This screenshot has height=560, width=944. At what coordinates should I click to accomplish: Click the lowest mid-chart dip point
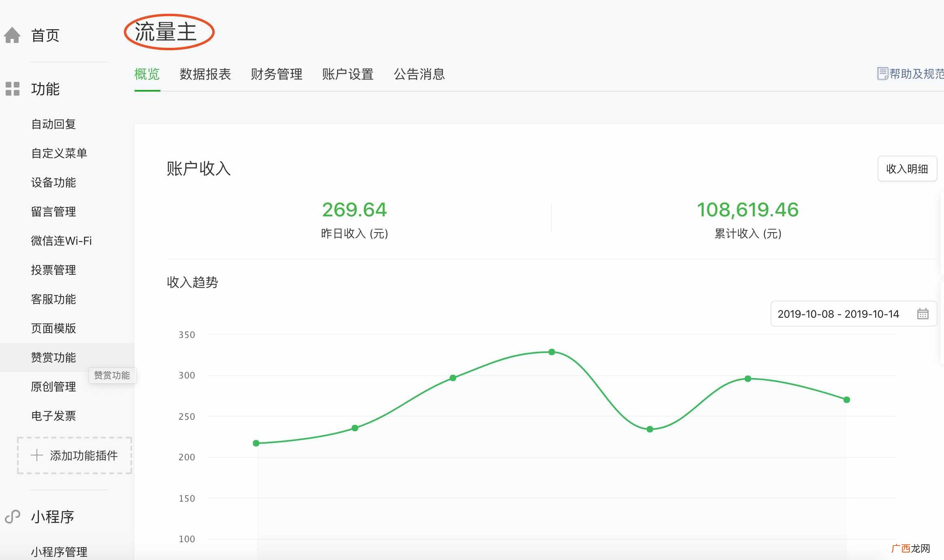(650, 429)
